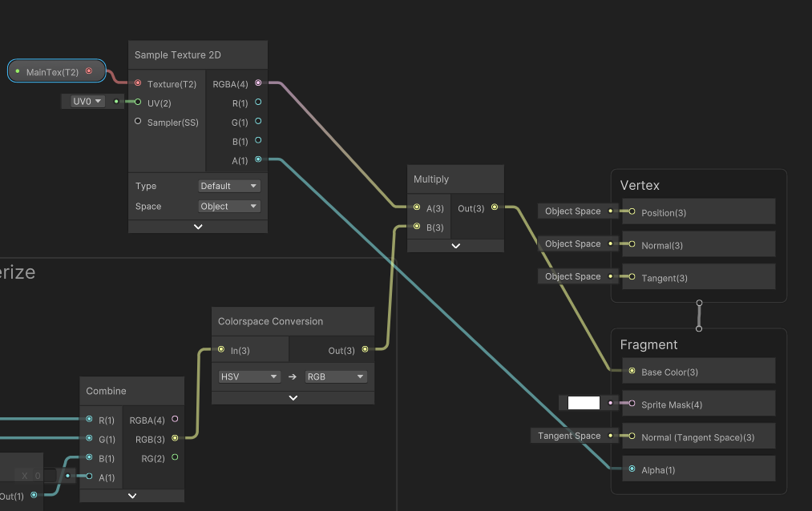The image size is (812, 511).
Task: Click the Combine node RG(2) output port
Action: 175,457
